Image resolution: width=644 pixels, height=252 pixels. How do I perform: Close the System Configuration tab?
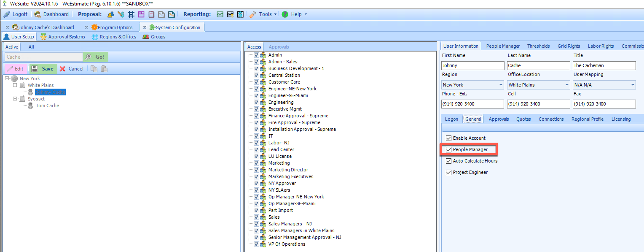[145, 27]
